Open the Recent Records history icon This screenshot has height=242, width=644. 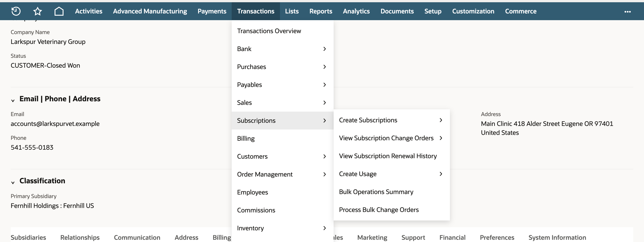[x=16, y=11]
